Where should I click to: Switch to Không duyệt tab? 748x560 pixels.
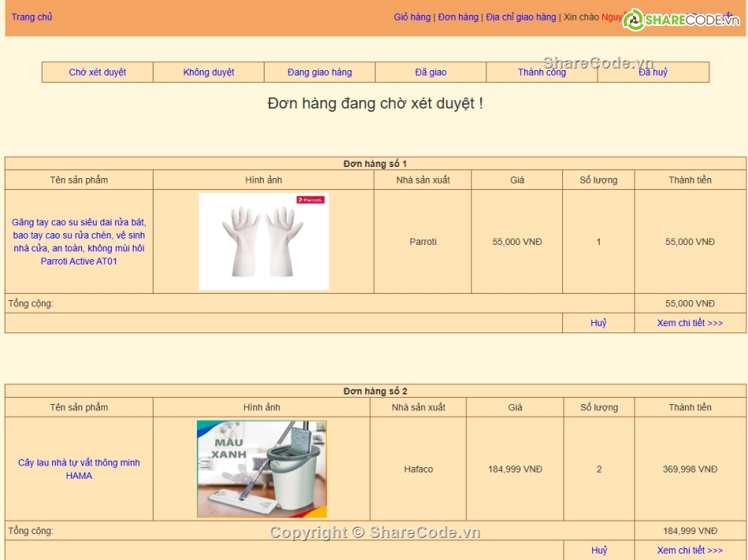209,72
